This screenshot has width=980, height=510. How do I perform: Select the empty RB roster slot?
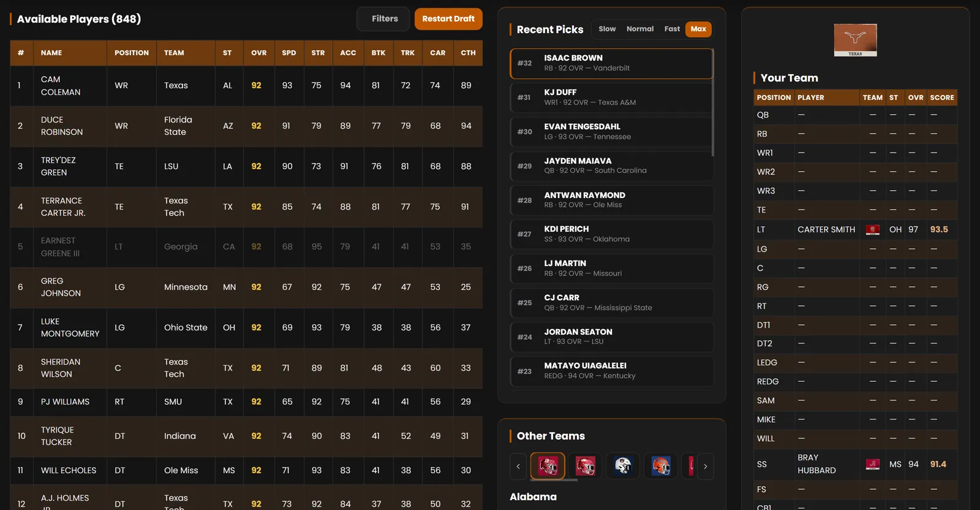point(856,134)
